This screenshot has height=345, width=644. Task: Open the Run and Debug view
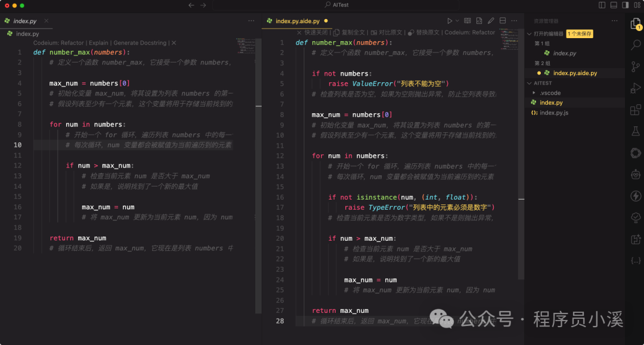point(636,88)
